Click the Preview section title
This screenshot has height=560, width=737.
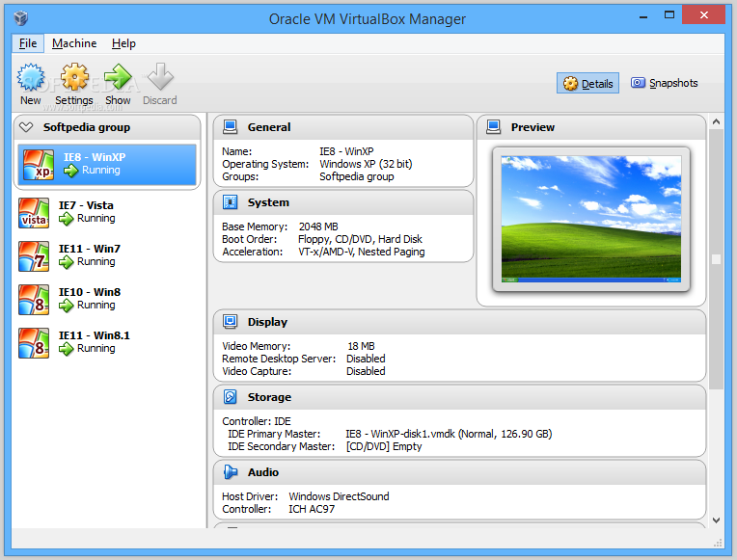pyautogui.click(x=532, y=127)
